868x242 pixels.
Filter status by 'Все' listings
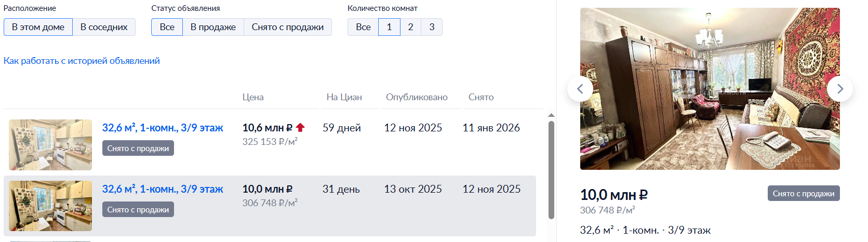pos(167,27)
